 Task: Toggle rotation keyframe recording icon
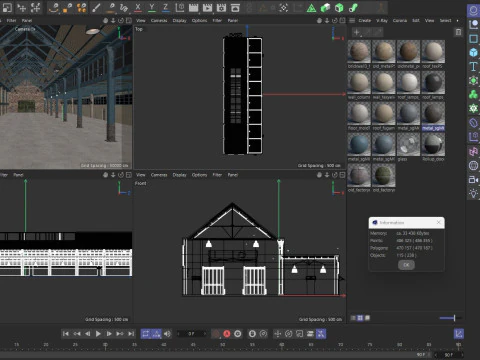click(289, 334)
